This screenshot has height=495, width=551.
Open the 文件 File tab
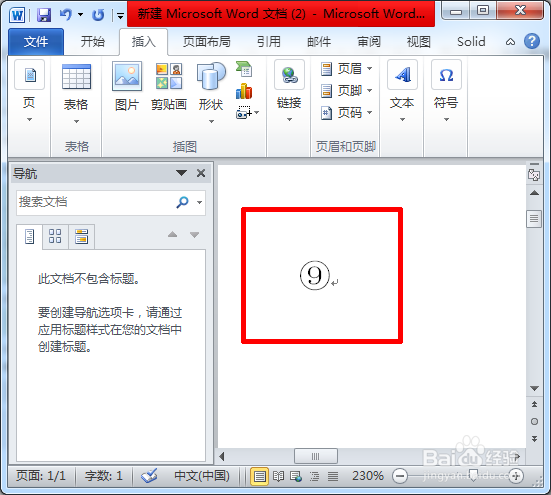click(x=36, y=41)
